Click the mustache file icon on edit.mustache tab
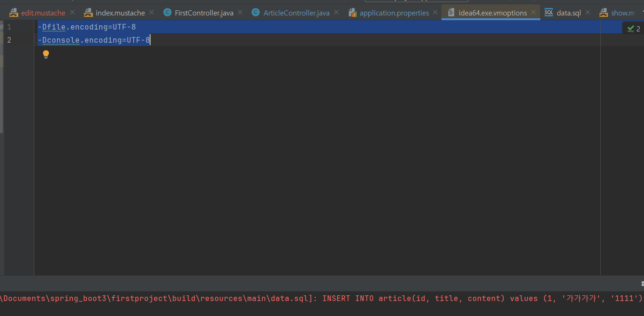The width and height of the screenshot is (644, 316). tap(14, 13)
